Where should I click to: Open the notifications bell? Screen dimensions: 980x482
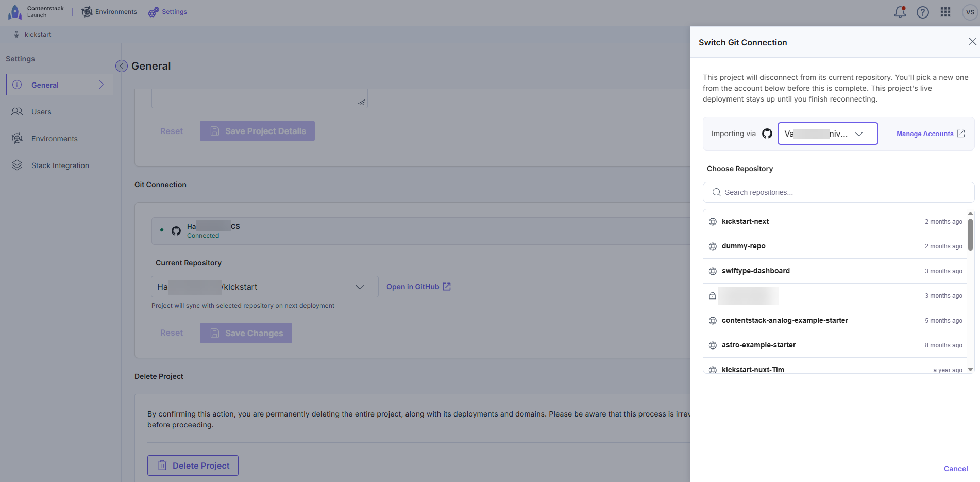click(900, 12)
